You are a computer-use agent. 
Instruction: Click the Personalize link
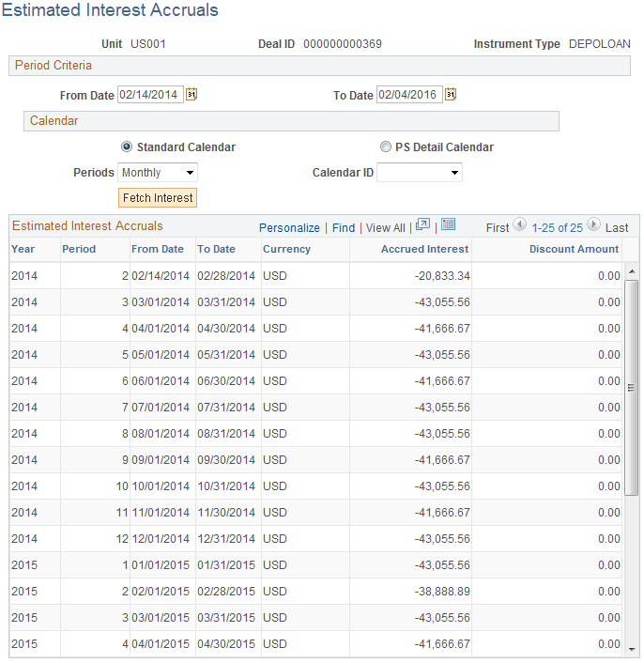(x=289, y=228)
